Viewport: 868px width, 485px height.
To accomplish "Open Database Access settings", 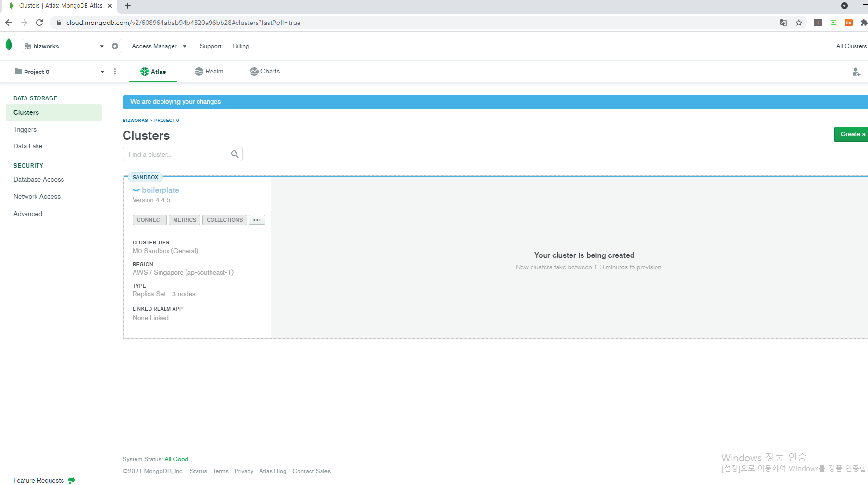I will click(38, 180).
